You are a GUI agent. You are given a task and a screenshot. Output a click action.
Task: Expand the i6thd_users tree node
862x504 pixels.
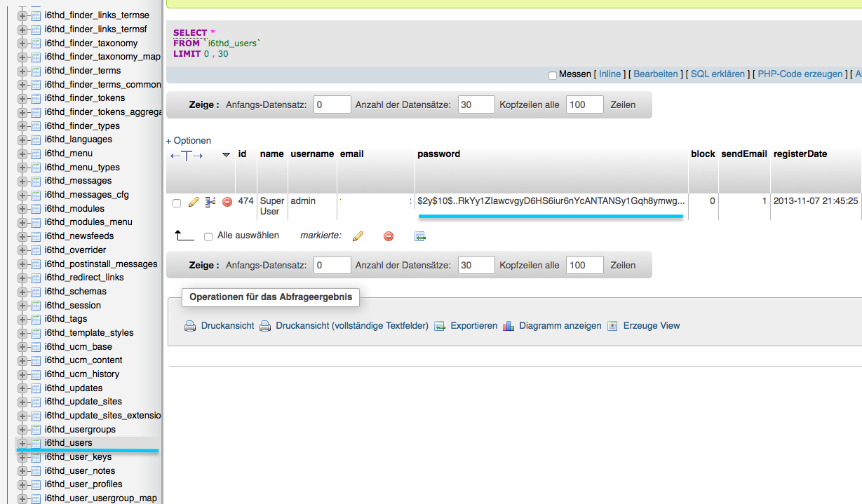coord(22,443)
